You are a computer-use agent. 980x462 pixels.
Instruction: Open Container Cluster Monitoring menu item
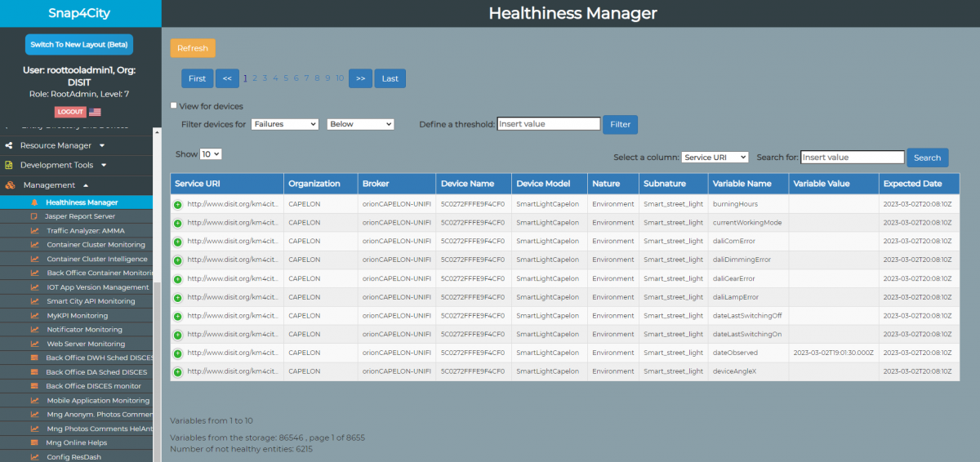pos(96,245)
